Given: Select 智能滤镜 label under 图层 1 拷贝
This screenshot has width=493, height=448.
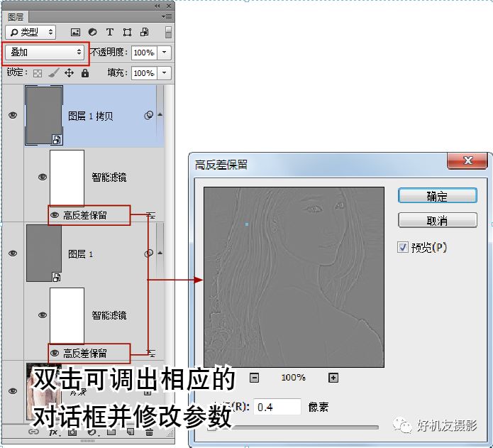Looking at the screenshot, I should (109, 177).
